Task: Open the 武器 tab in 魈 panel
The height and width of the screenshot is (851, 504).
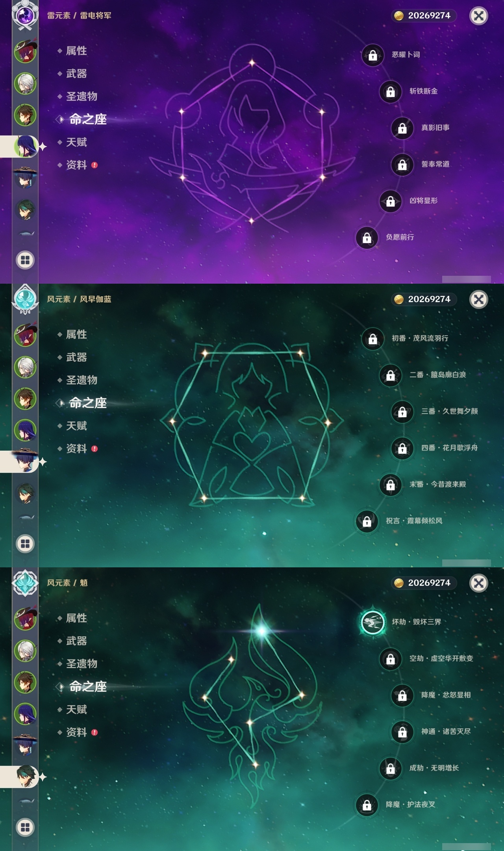Action: (76, 641)
